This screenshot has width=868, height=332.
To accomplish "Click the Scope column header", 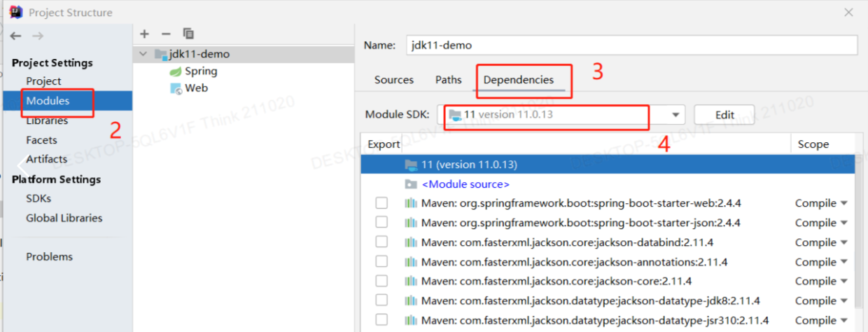I will (813, 144).
